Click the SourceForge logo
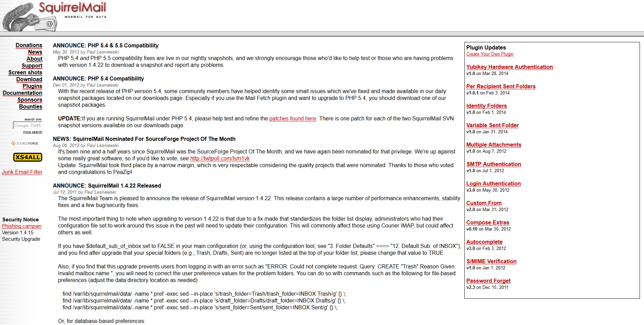The image size is (644, 325). click(x=25, y=144)
